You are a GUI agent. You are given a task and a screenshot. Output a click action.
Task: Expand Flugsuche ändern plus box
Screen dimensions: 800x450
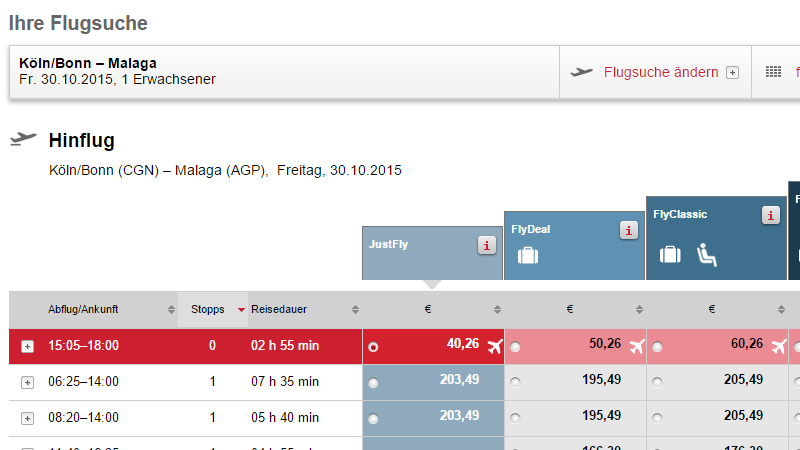(733, 72)
